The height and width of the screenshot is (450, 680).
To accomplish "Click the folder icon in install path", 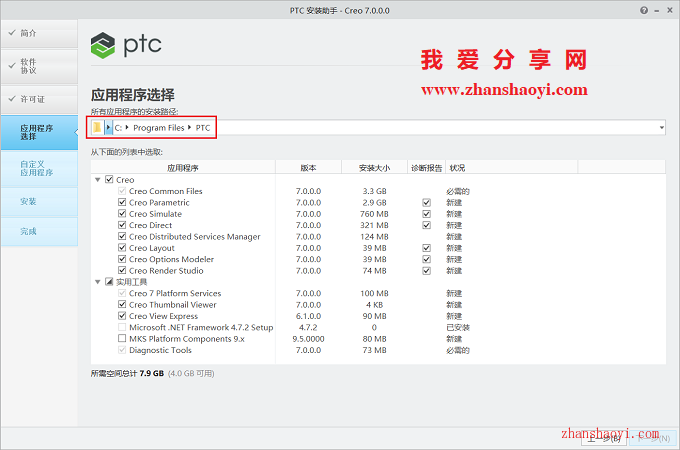I will (x=97, y=127).
